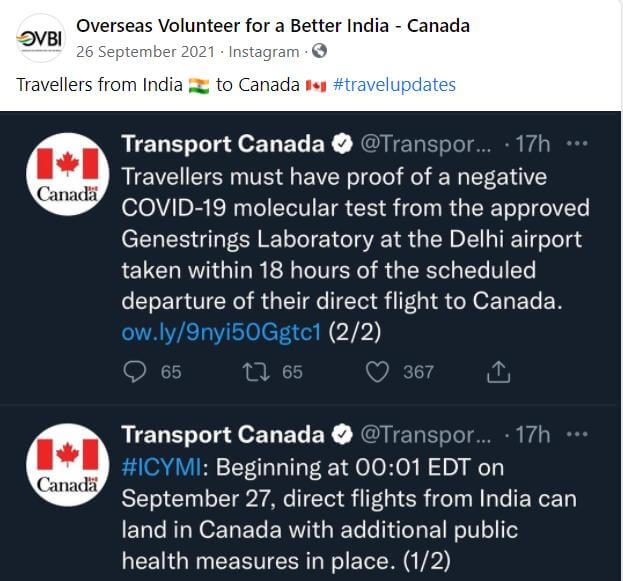
Task: Open the ow.ly/9nyi50Ggtc1 link
Action: 221,332
